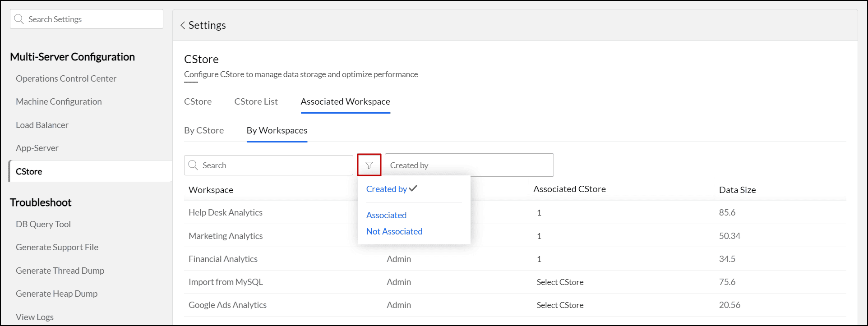Click the back arrow beside Settings

183,26
